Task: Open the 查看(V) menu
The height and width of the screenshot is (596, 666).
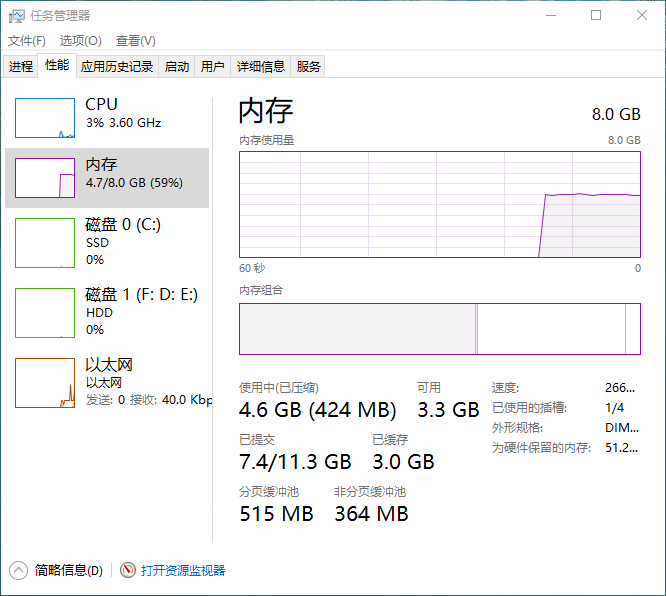Action: [135, 41]
